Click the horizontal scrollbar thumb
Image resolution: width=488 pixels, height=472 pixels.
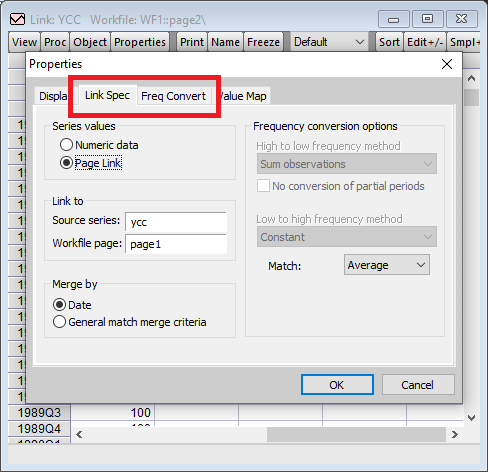(356, 434)
